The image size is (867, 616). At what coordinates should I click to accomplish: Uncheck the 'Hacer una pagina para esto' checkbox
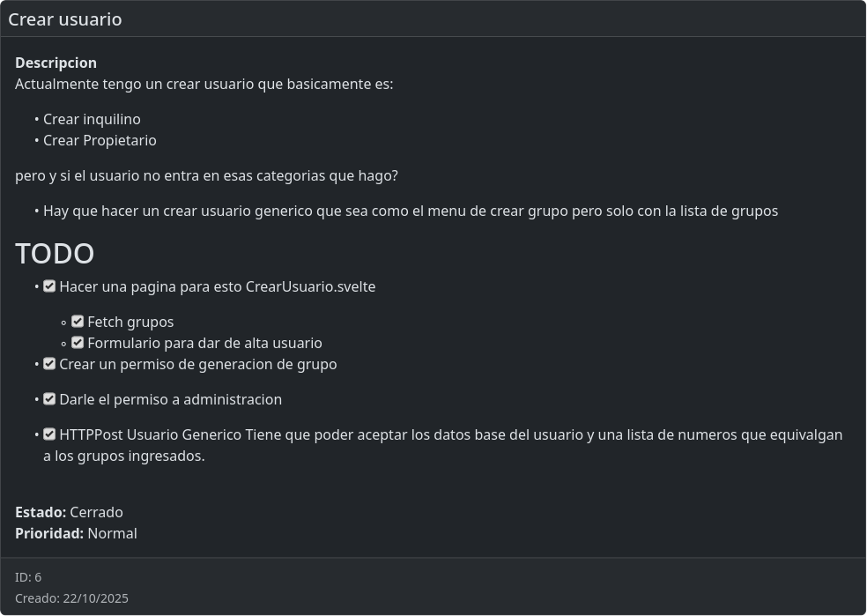[x=49, y=286]
